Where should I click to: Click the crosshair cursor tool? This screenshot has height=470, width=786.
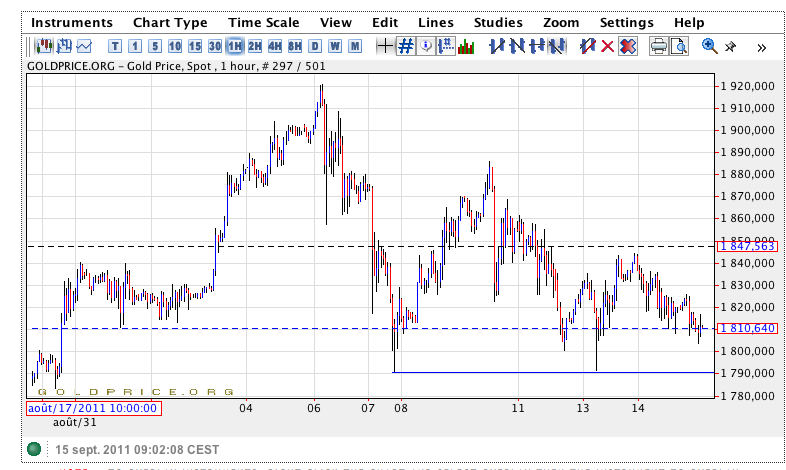coord(385,46)
